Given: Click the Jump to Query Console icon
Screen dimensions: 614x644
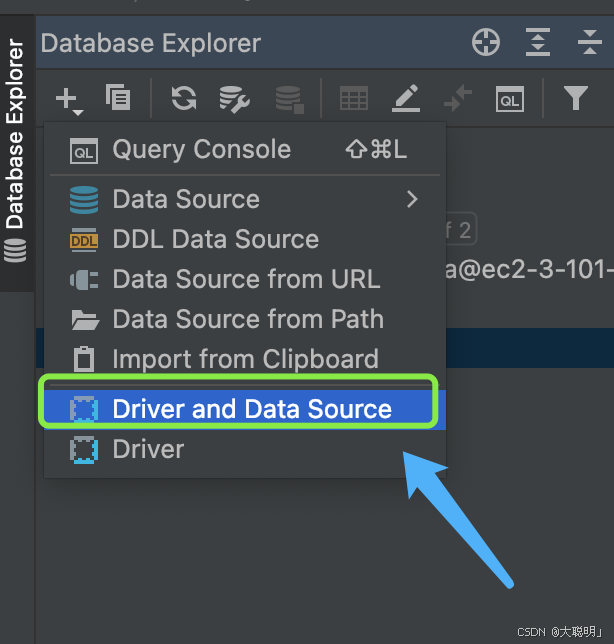Looking at the screenshot, I should pos(510,98).
